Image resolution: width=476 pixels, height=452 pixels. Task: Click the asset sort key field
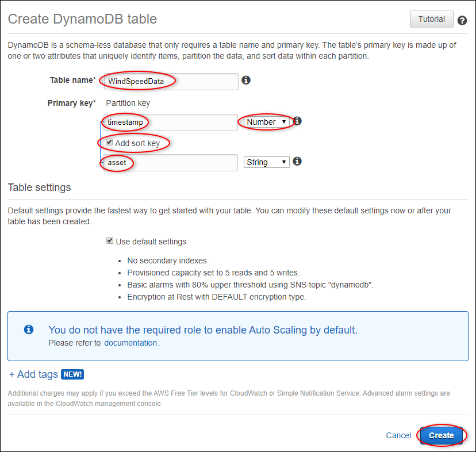click(170, 162)
